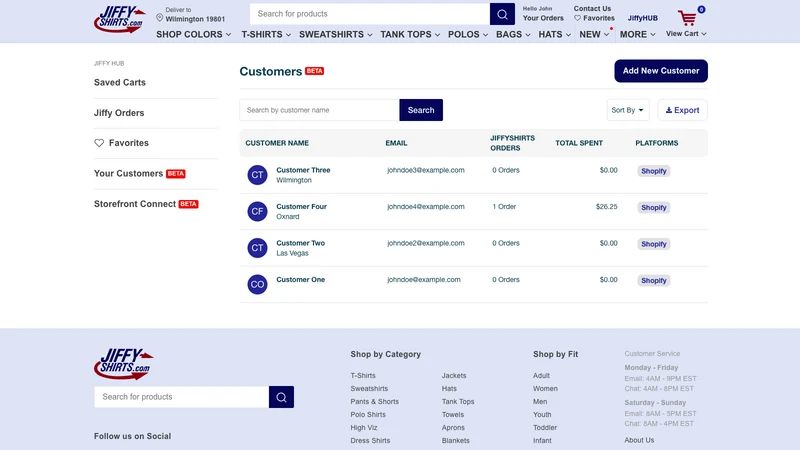Expand the View Cart dropdown
This screenshot has height=450, width=800.
tap(686, 34)
